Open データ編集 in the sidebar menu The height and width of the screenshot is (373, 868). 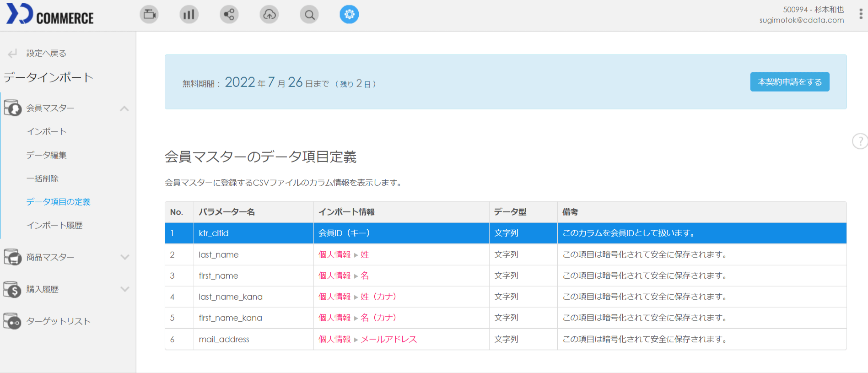tap(47, 155)
